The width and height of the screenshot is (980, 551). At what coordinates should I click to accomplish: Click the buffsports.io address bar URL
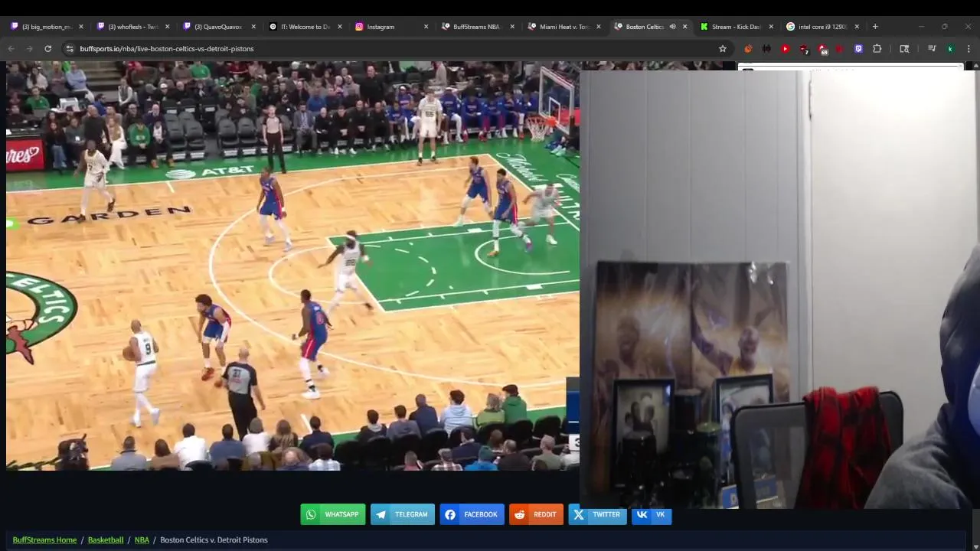(x=166, y=48)
